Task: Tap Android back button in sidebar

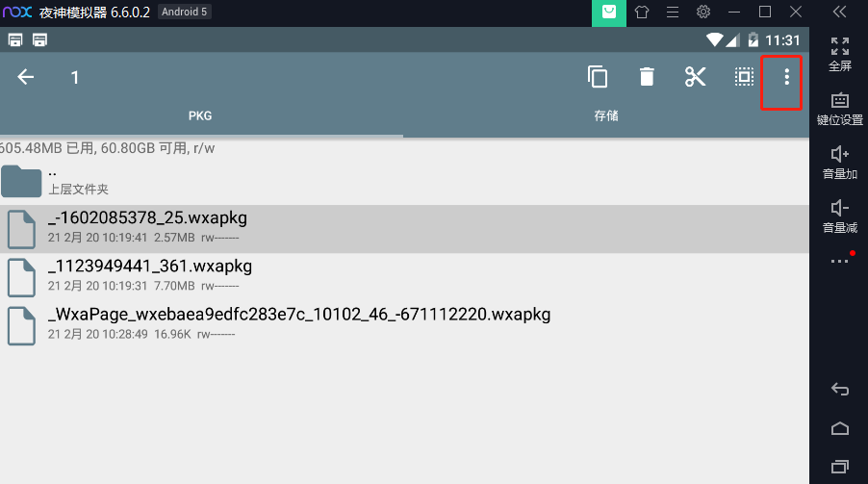Action: point(840,390)
